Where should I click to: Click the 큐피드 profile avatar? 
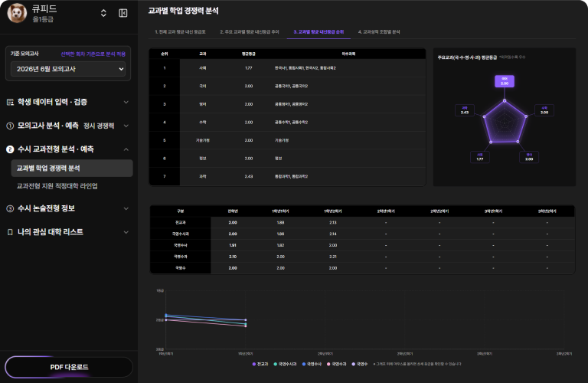pos(18,13)
